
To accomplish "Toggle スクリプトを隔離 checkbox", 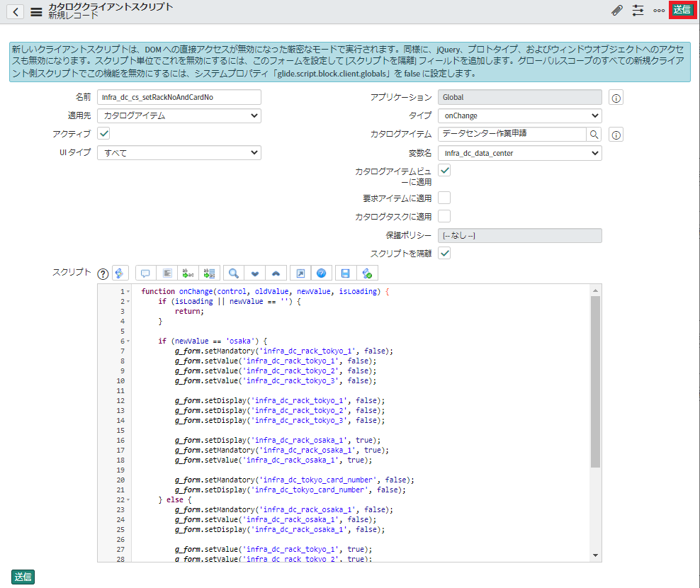I will 444,253.
